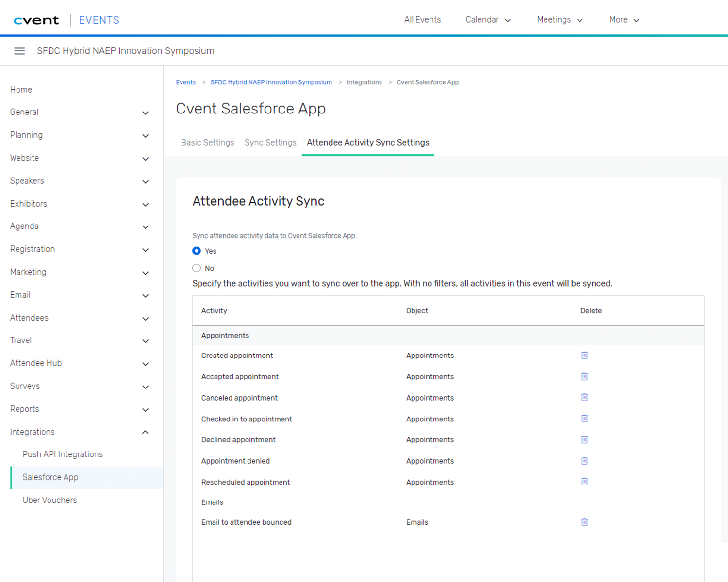Click All Events in the top bar

(422, 20)
